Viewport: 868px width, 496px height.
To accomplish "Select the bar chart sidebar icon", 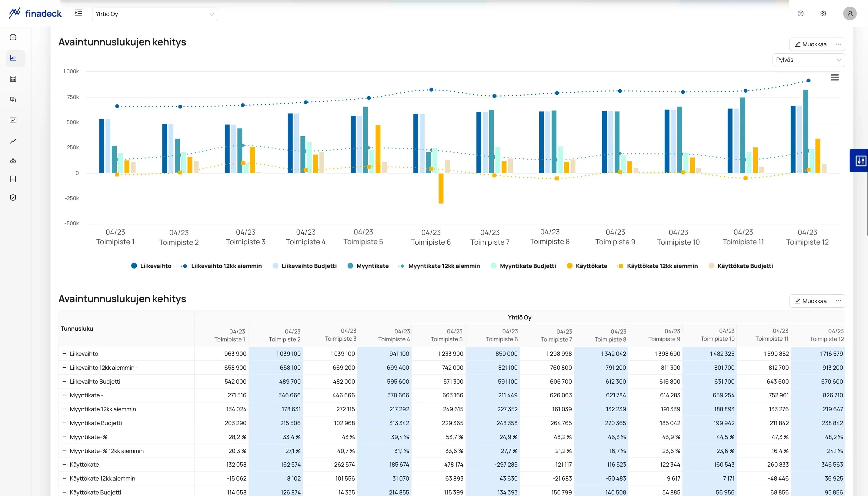I will (x=13, y=58).
